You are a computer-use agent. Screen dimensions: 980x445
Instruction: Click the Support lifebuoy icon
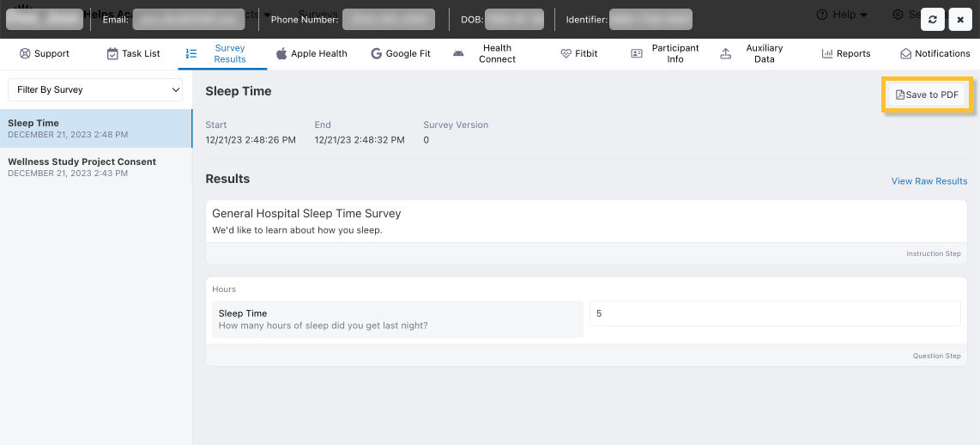[x=25, y=53]
